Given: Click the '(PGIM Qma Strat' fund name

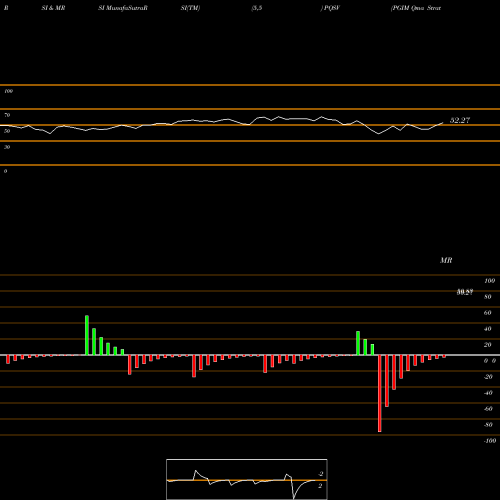Looking at the screenshot, I should point(416,8).
